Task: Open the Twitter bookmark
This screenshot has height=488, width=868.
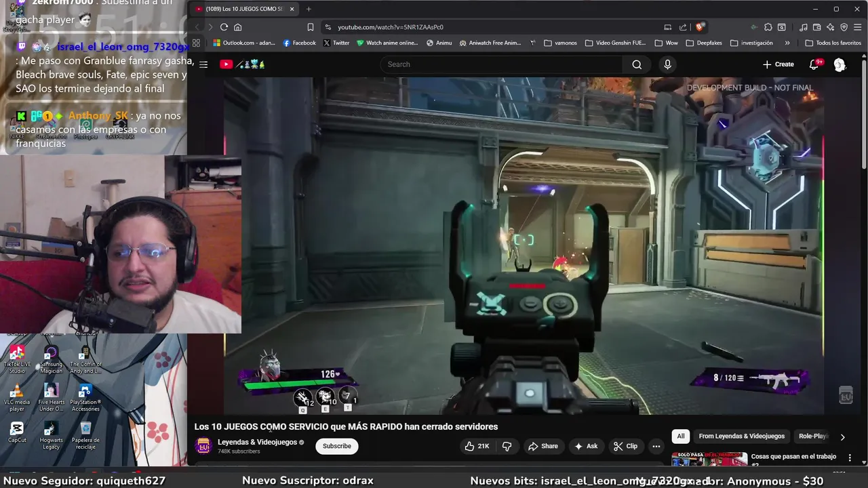Action: [x=336, y=43]
